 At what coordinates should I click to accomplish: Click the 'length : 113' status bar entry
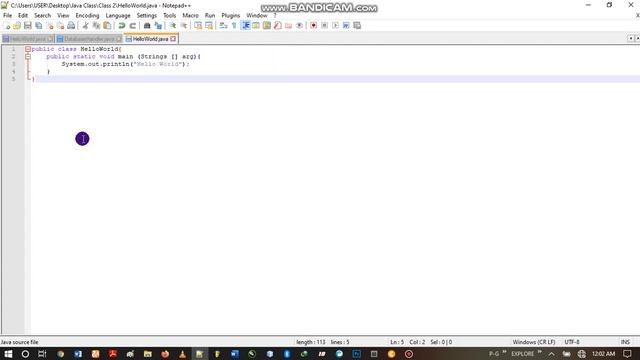[x=311, y=342]
